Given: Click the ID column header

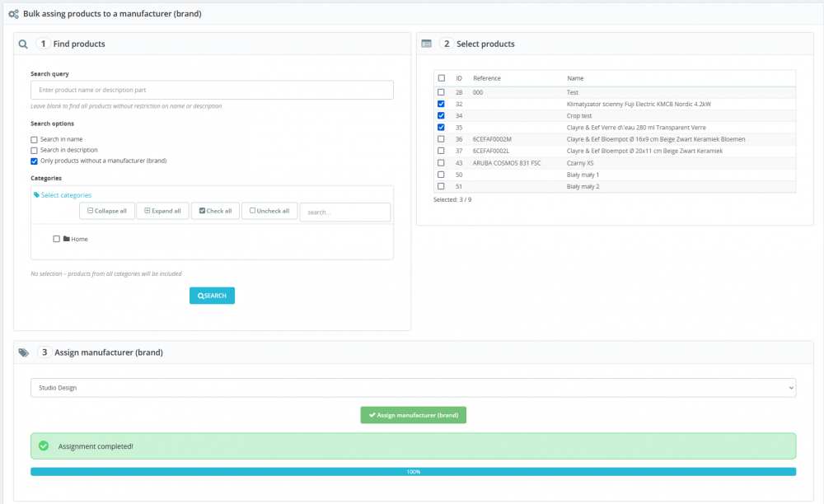Looking at the screenshot, I should coord(459,78).
